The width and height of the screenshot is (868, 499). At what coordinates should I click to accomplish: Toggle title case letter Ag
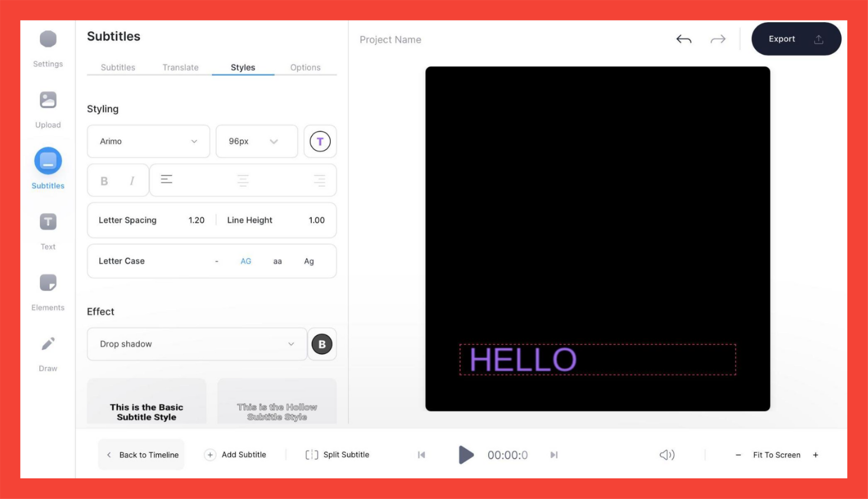click(x=309, y=261)
